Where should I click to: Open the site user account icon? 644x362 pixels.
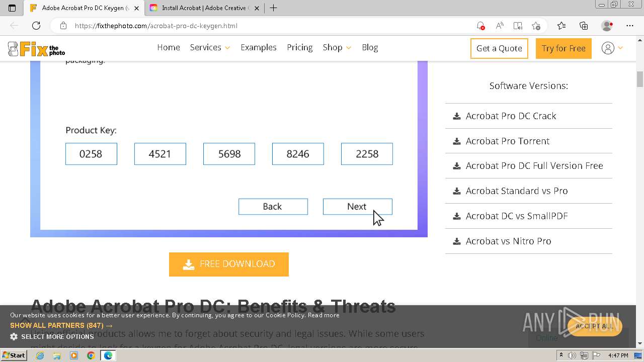608,48
